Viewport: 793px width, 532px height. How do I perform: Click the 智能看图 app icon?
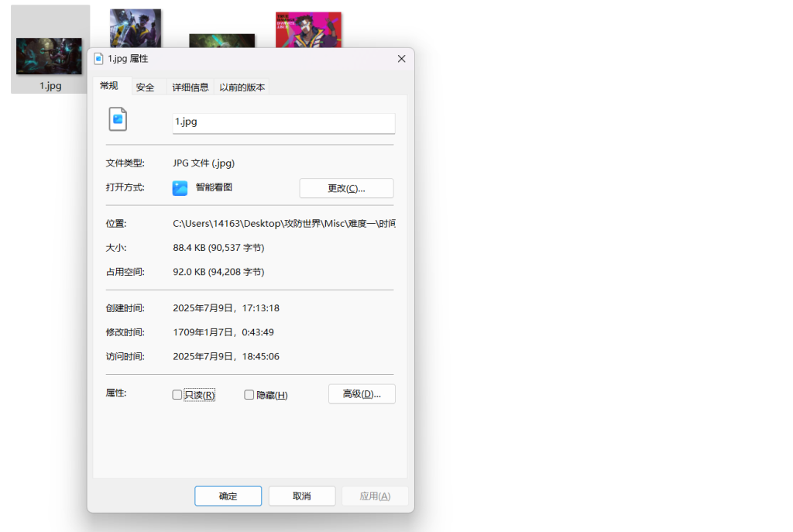pyautogui.click(x=180, y=188)
